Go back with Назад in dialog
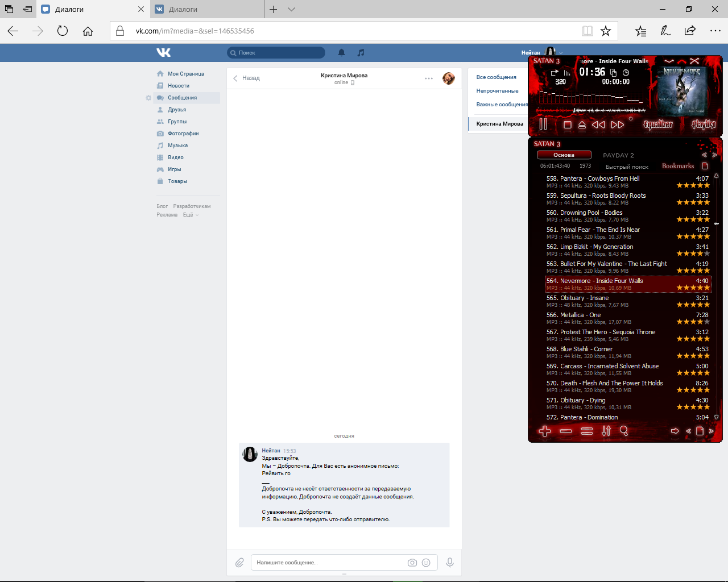 click(246, 78)
